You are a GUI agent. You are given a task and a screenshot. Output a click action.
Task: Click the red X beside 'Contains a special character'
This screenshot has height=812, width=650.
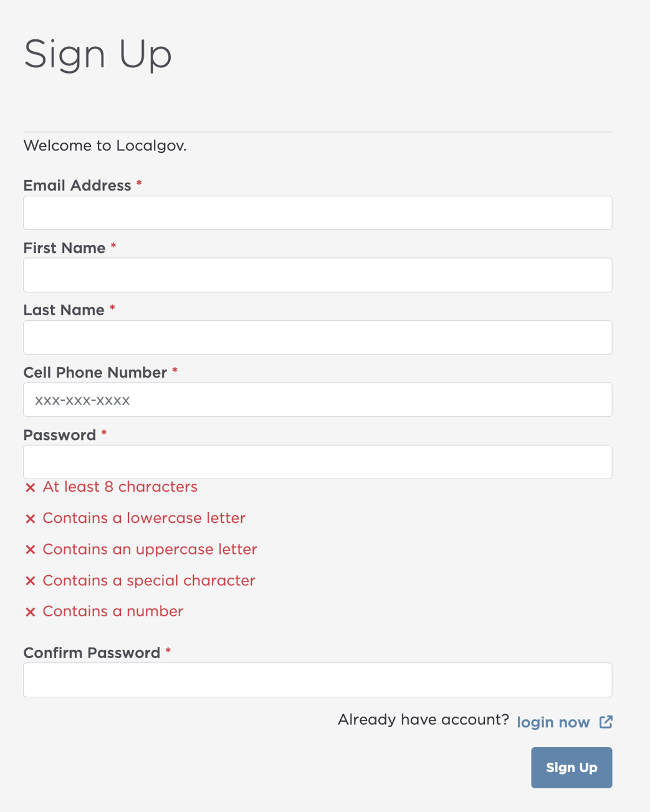30,581
